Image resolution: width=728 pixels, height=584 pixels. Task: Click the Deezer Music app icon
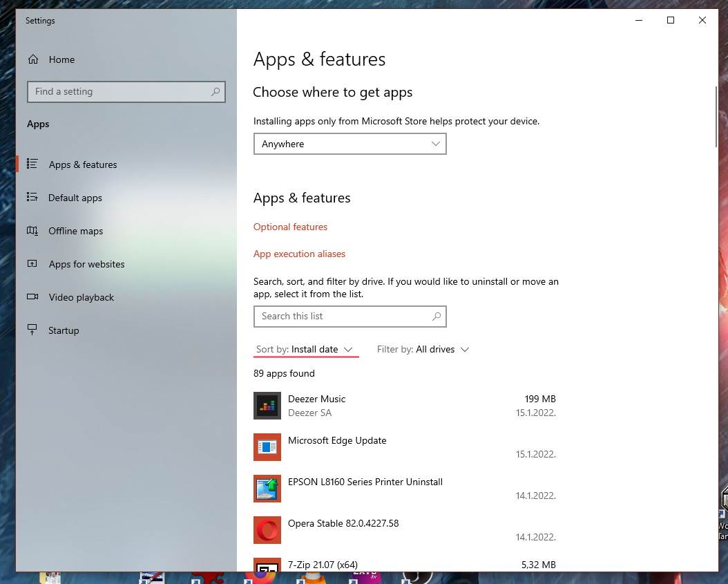[267, 406]
